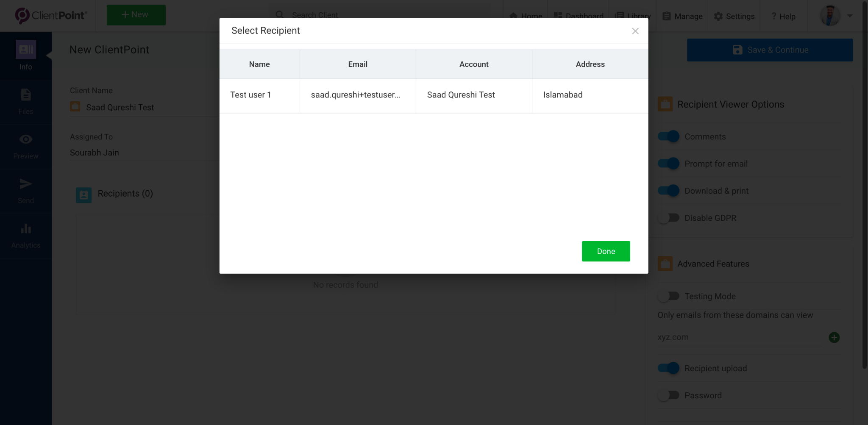Open the Settings menu

coord(734,16)
